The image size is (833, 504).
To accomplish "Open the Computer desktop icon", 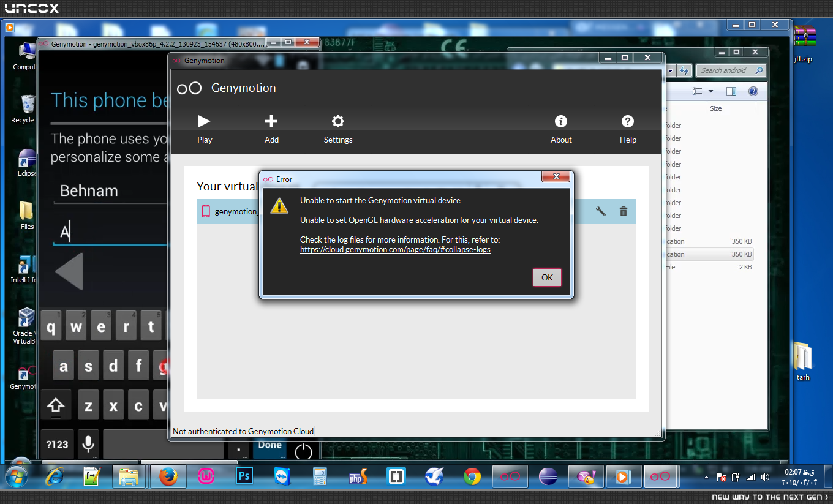I will [x=25, y=57].
